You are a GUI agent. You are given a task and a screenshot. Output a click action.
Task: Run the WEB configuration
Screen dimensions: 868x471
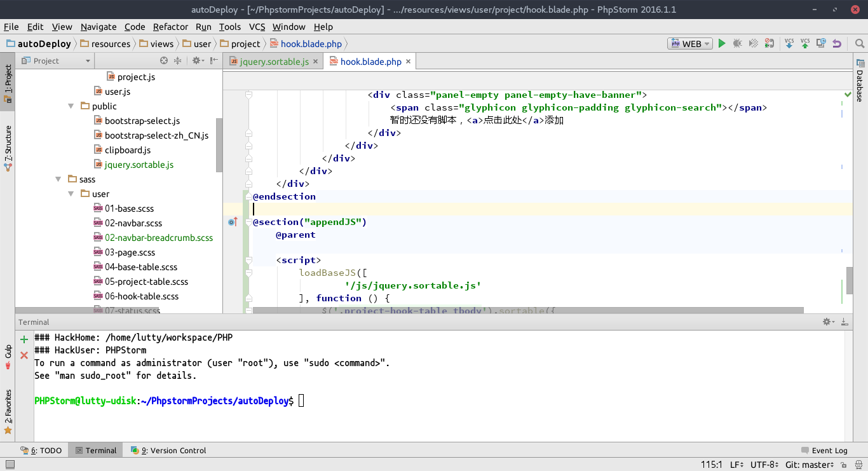coord(722,43)
